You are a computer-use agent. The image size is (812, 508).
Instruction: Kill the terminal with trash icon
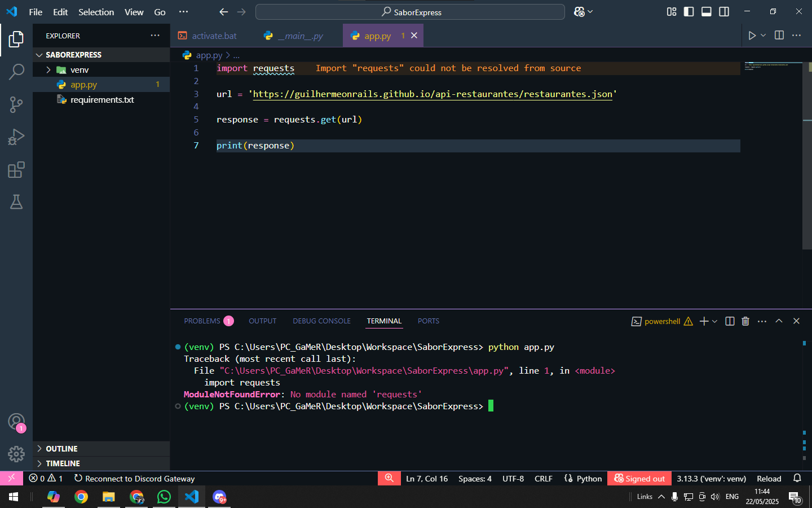point(745,321)
